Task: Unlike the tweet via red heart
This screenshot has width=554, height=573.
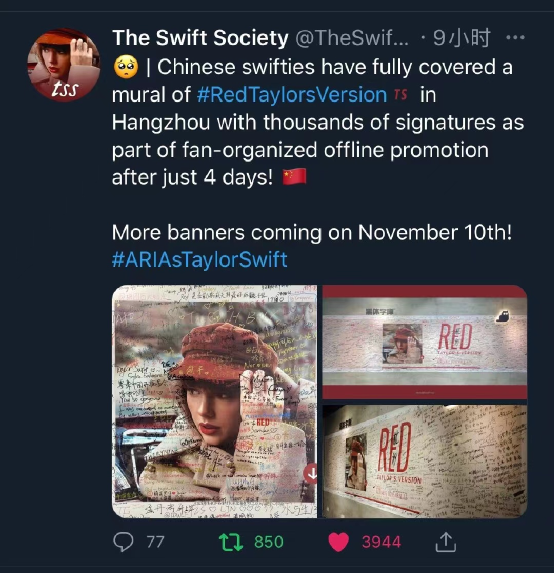Action: pyautogui.click(x=338, y=542)
